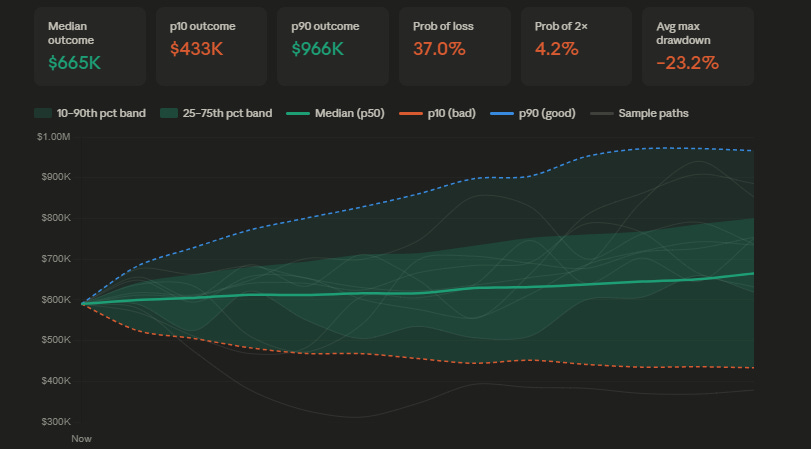Click the Median outcome $665K card

90,46
